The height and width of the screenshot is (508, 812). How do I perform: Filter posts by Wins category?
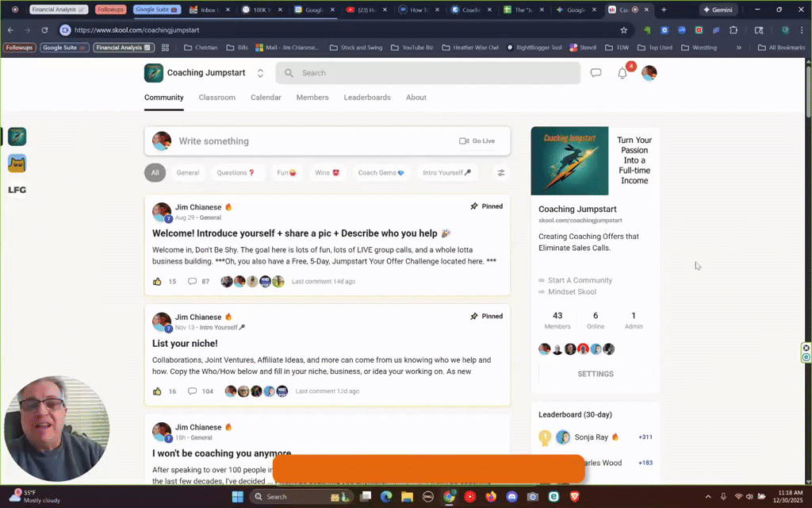coord(327,172)
